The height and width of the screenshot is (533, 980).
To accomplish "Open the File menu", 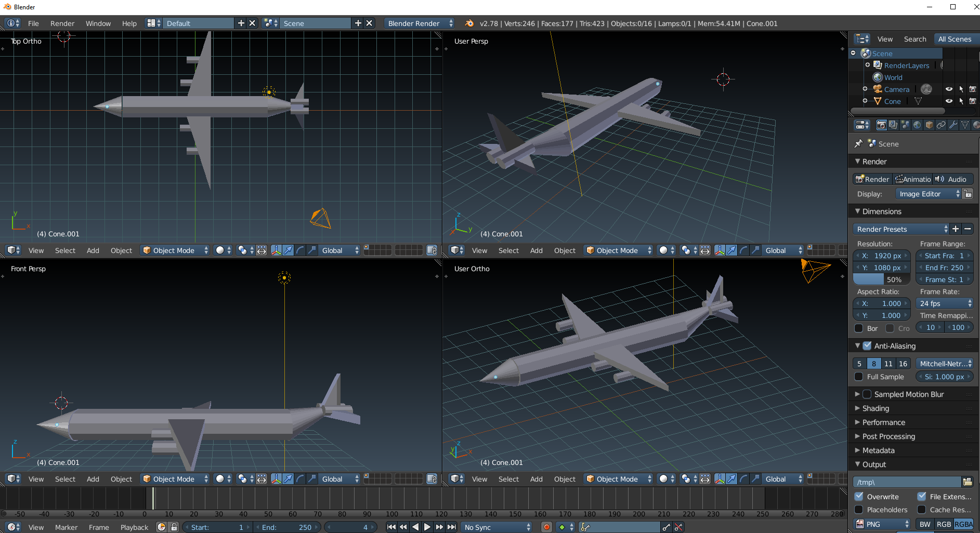I will pos(33,23).
